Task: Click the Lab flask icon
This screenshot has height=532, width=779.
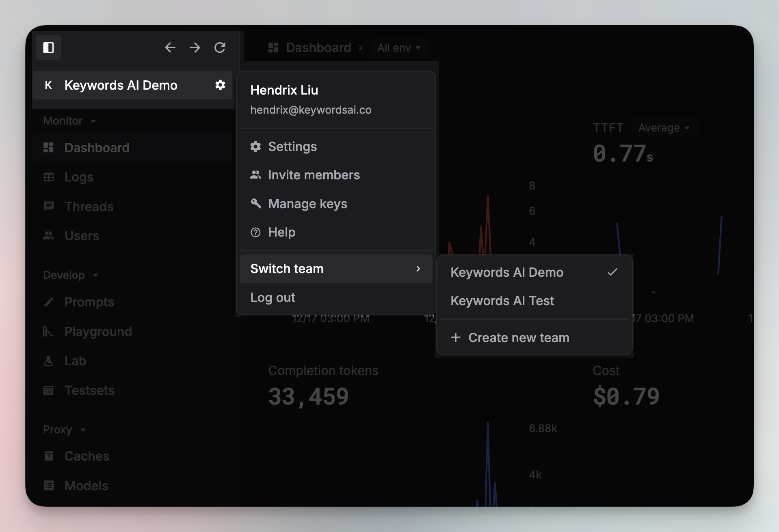Action: coord(48,361)
